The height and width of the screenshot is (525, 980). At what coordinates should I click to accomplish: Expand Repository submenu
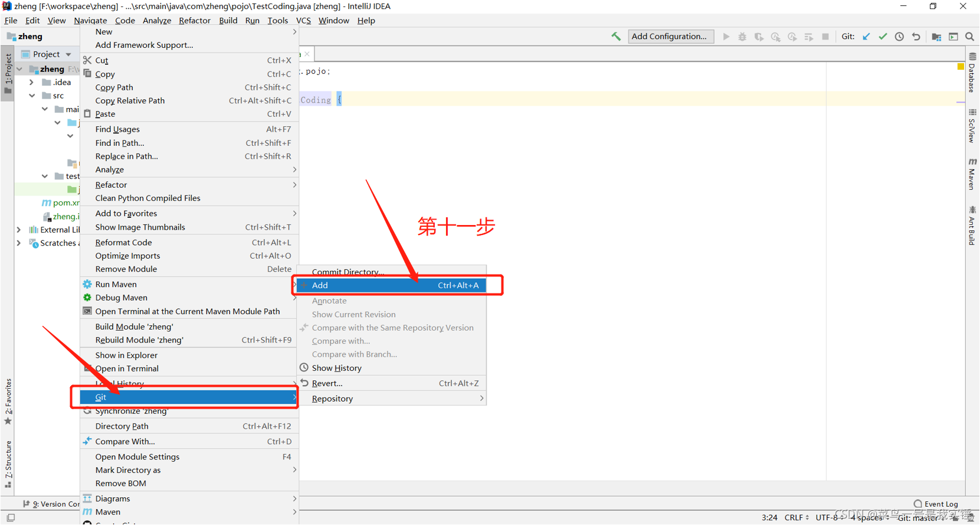pos(391,399)
